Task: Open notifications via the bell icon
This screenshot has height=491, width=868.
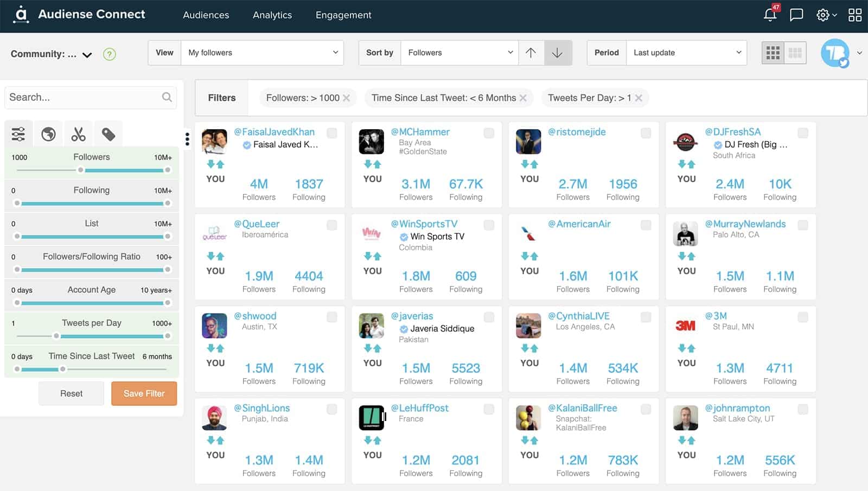Action: coord(770,15)
